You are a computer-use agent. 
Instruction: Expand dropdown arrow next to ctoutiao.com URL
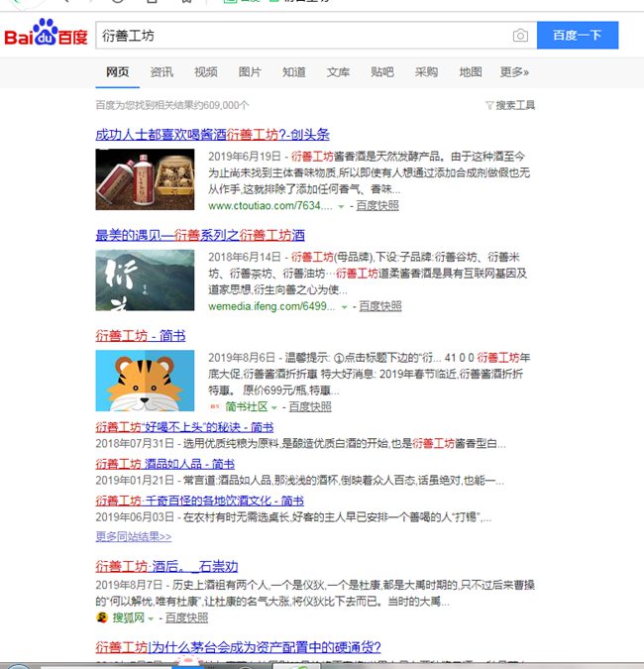click(342, 206)
